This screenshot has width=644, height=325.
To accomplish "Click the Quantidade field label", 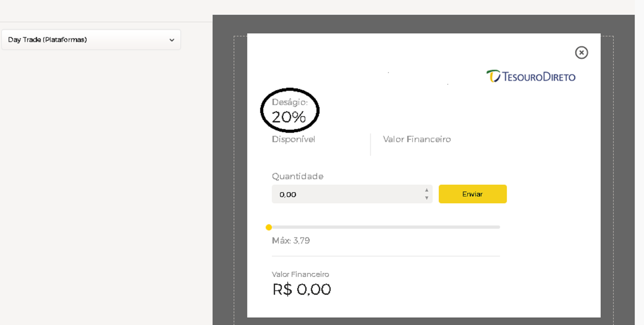I will click(x=298, y=176).
